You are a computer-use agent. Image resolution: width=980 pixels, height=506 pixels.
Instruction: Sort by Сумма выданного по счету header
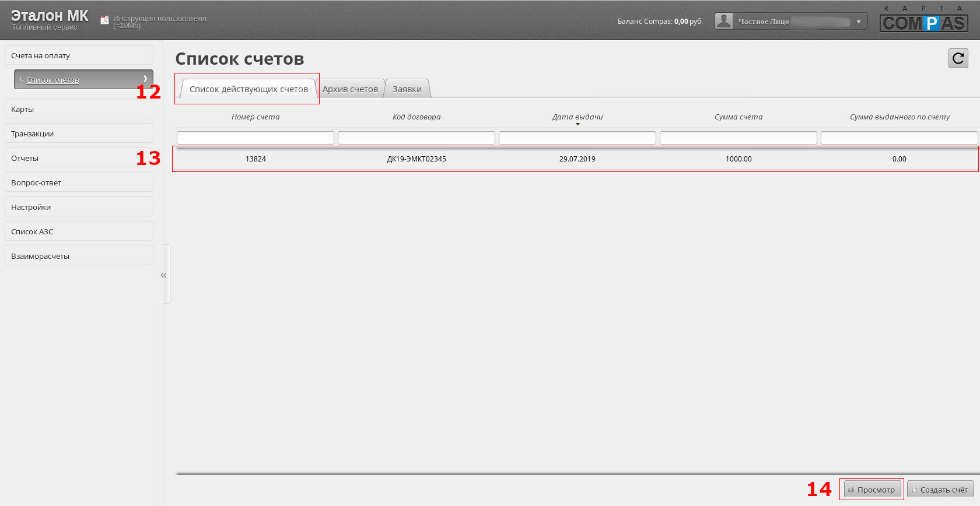click(900, 117)
